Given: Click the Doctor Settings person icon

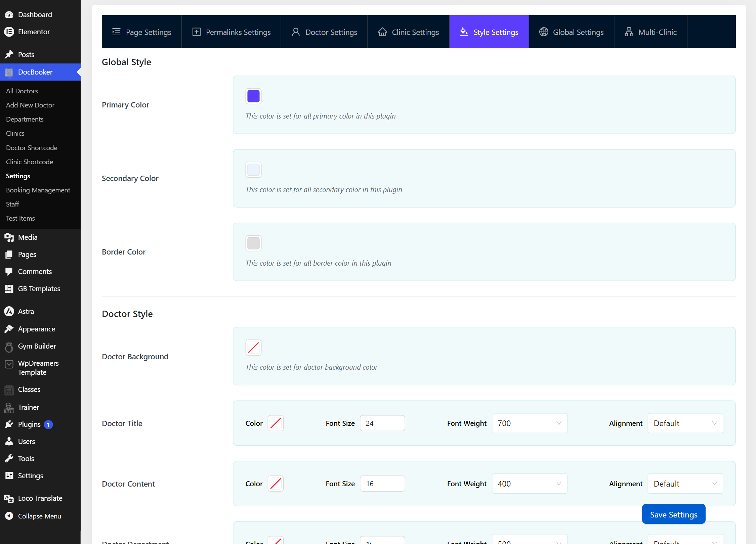Looking at the screenshot, I should [x=296, y=32].
